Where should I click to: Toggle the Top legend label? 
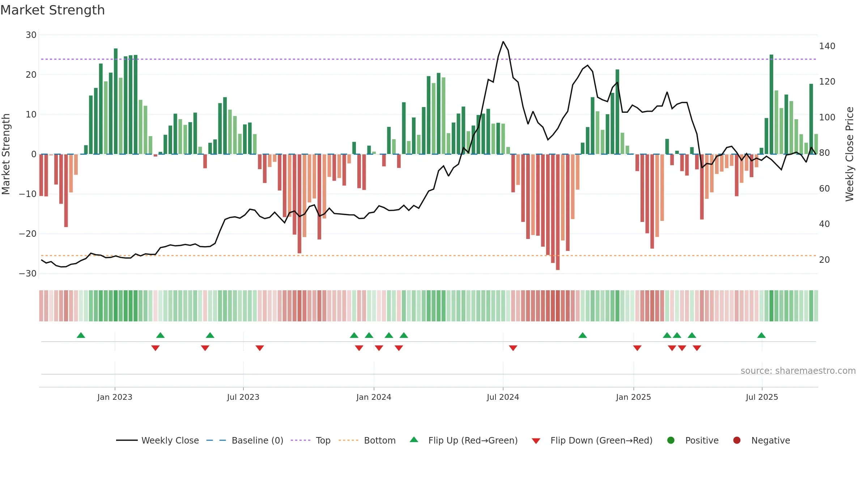point(323,441)
